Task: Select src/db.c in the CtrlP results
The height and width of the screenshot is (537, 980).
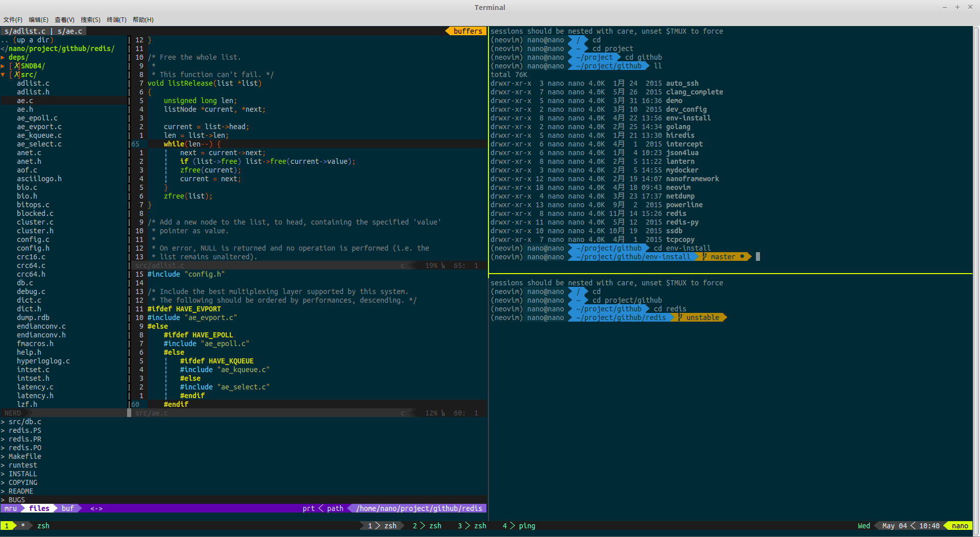Action: click(25, 422)
